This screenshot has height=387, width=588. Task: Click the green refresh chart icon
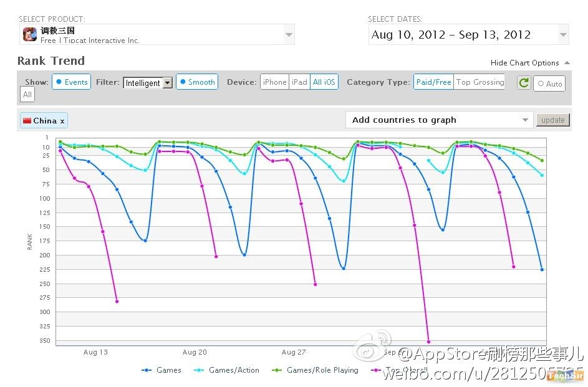pos(524,82)
